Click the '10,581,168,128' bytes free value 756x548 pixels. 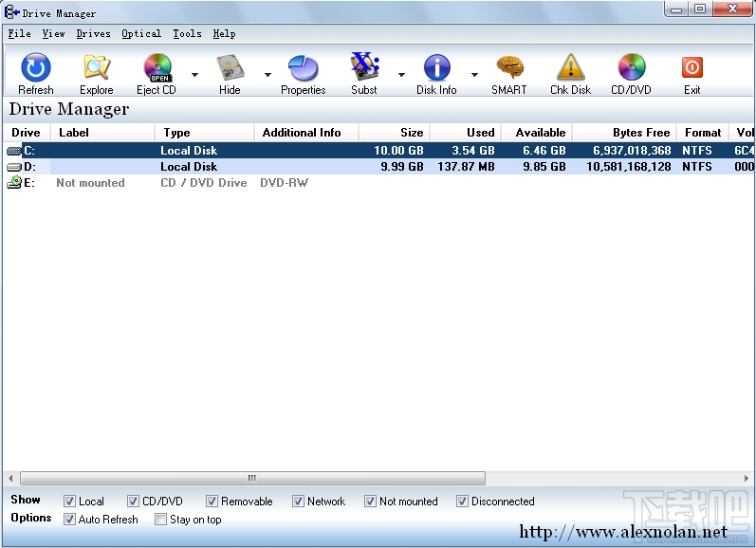click(x=629, y=167)
